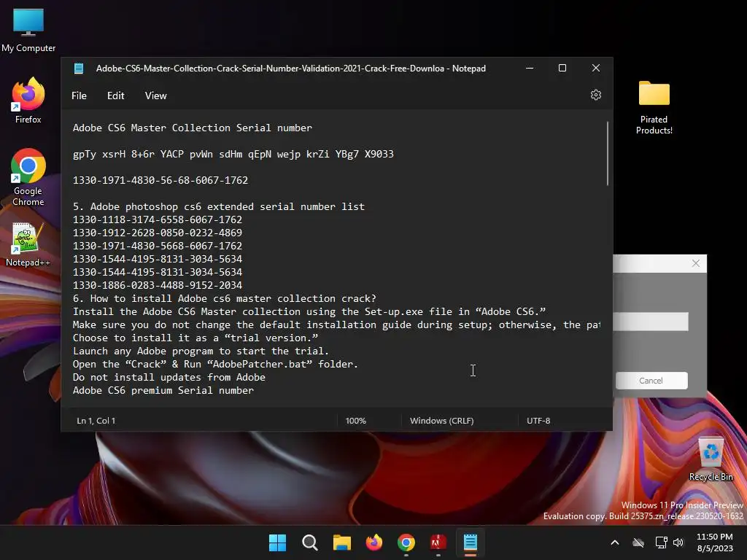This screenshot has width=747, height=560.
Task: Open the clock showing 11:50 PM
Action: pos(715,542)
